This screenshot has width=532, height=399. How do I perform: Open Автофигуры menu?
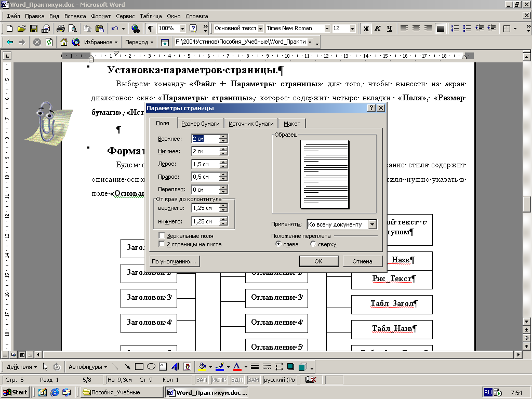tap(88, 367)
